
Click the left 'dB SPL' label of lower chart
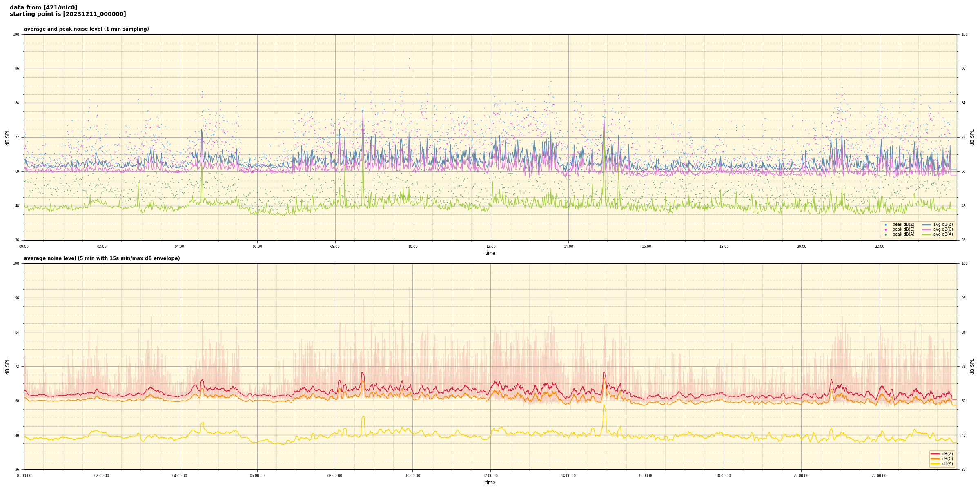tap(7, 366)
